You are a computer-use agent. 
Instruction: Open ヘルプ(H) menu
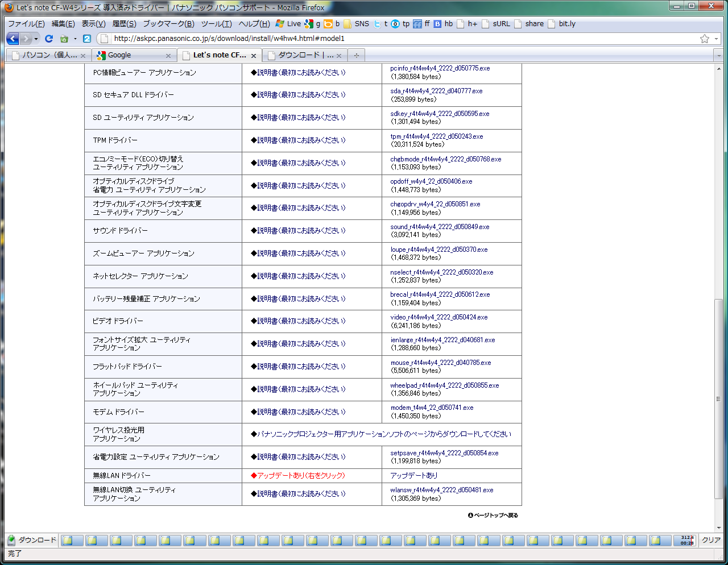pos(254,24)
